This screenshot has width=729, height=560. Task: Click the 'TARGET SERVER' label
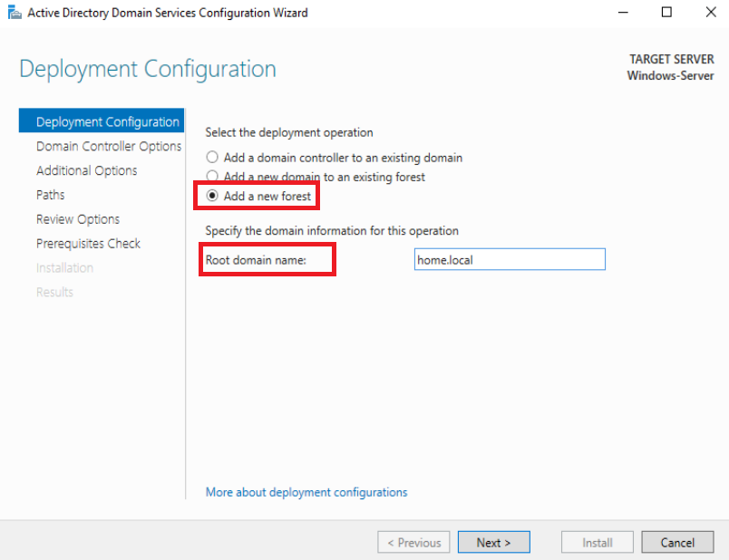(x=672, y=60)
